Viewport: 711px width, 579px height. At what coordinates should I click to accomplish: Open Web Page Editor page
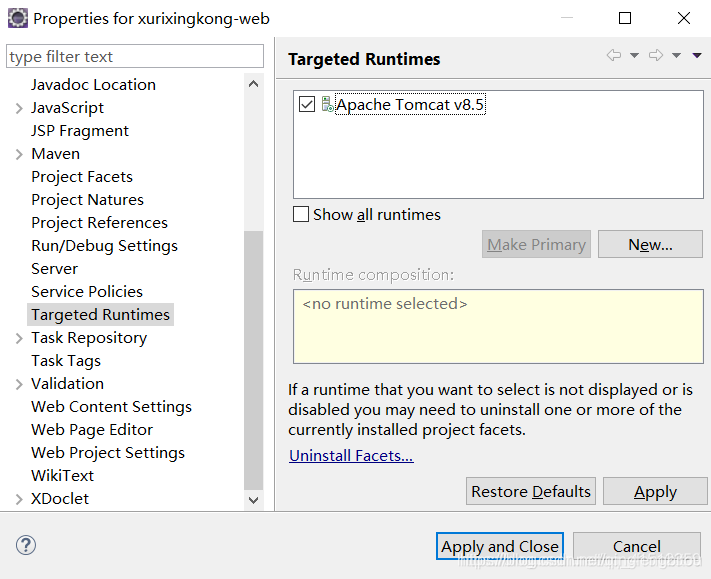[x=92, y=430]
